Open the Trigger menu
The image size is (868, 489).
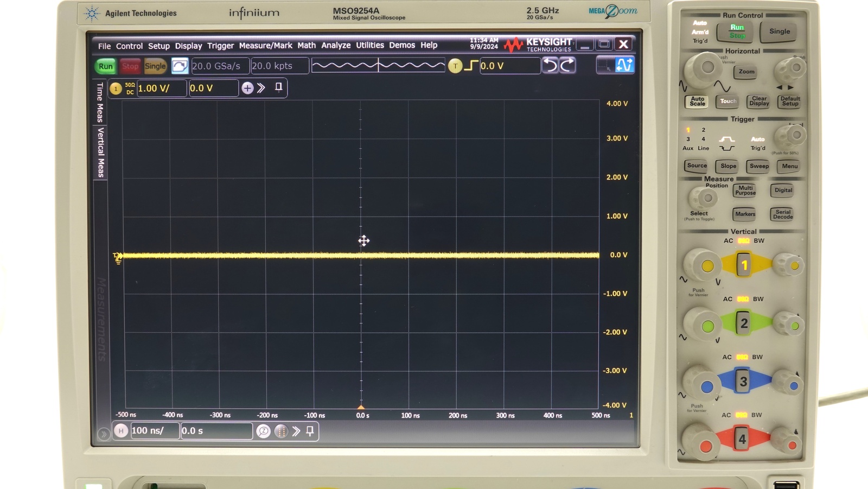coord(220,46)
